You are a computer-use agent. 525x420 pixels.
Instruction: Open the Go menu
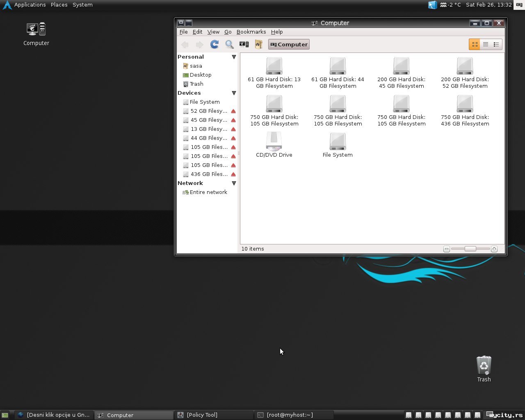tap(228, 32)
